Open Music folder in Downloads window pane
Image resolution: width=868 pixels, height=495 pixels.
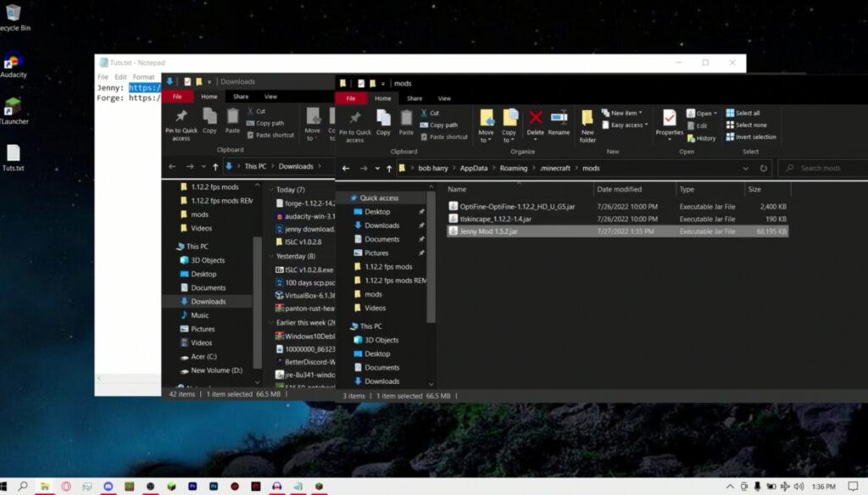click(x=199, y=315)
